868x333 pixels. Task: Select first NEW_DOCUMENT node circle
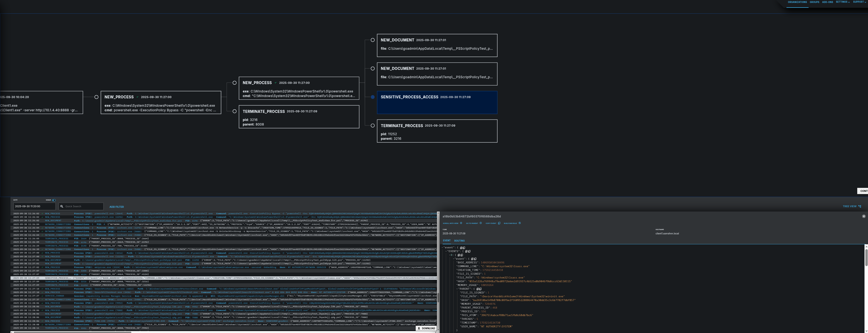[372, 40]
